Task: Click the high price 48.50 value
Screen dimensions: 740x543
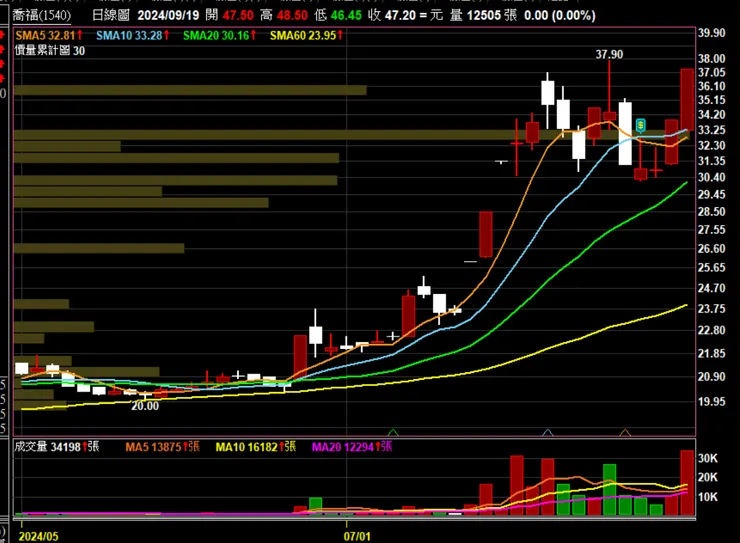Action: pos(292,15)
